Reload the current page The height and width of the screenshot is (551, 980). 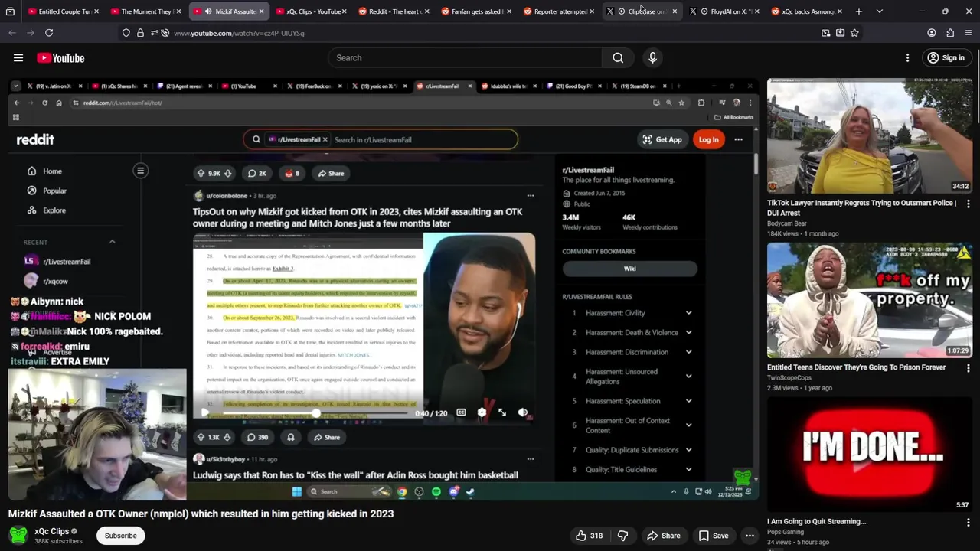pyautogui.click(x=49, y=33)
